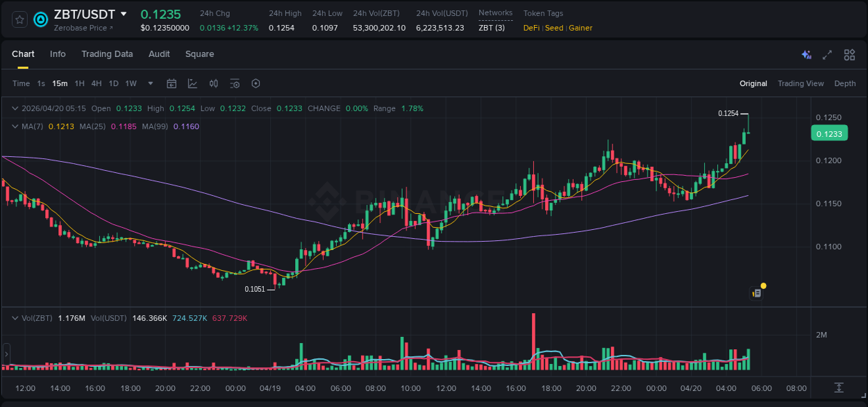
Task: Switch to the Trading Data tab
Action: pyautogui.click(x=107, y=54)
